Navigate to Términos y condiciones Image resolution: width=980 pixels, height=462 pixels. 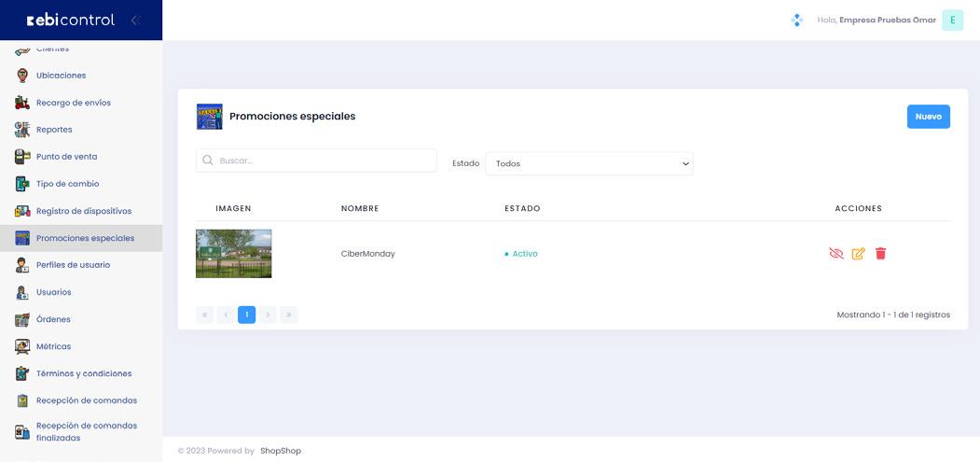click(x=84, y=373)
